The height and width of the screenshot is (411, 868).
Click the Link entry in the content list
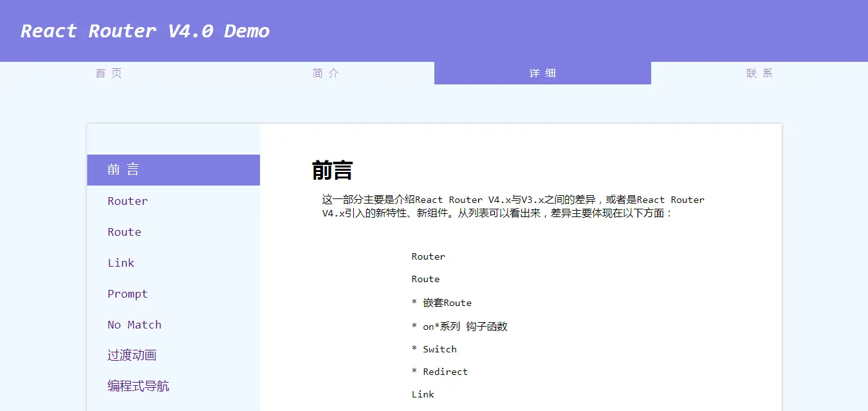tap(423, 394)
